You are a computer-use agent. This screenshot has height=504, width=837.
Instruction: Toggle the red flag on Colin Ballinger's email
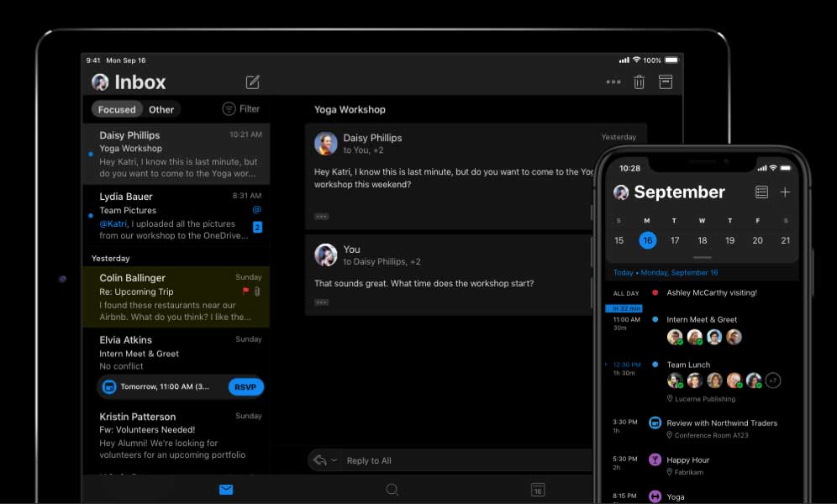coord(245,291)
